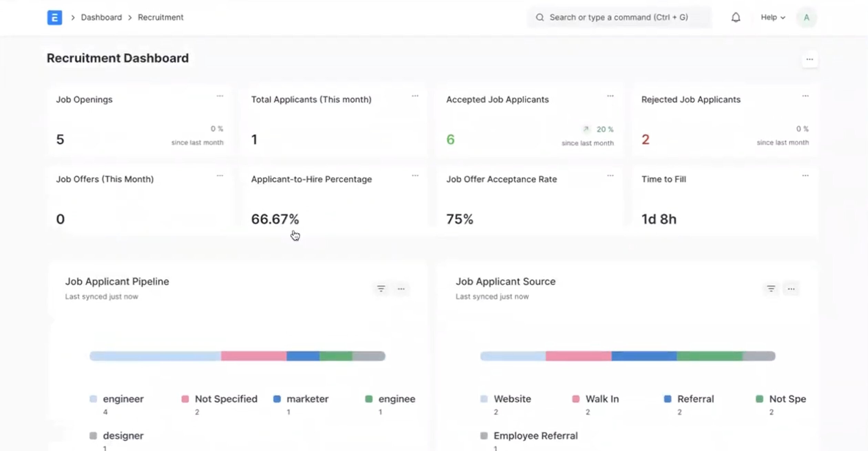
Task: Open Time to Fill card options
Action: [x=805, y=176]
